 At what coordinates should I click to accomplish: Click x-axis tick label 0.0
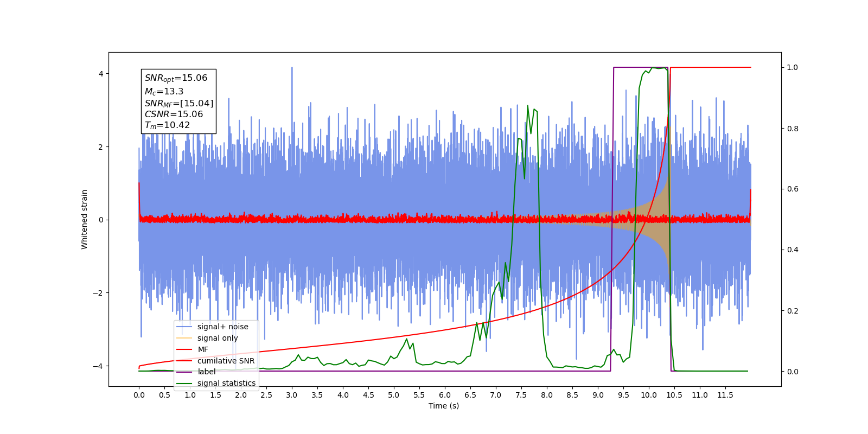[x=139, y=395]
